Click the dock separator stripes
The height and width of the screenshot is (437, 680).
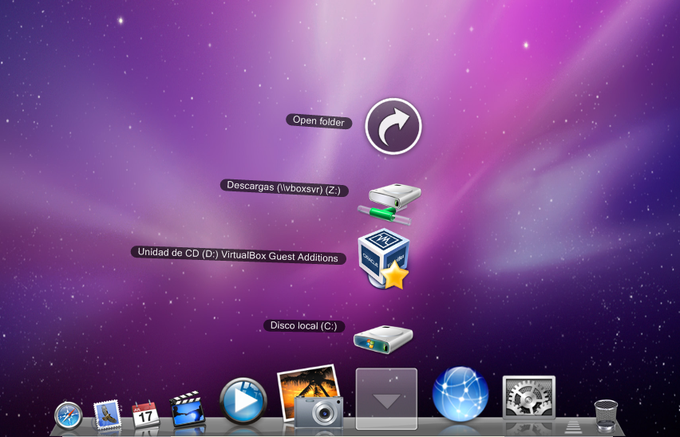[x=574, y=426]
